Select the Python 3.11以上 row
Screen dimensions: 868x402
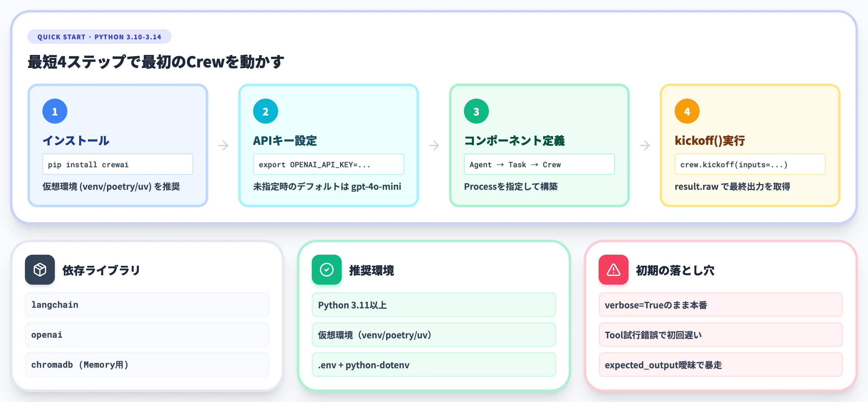click(x=434, y=305)
